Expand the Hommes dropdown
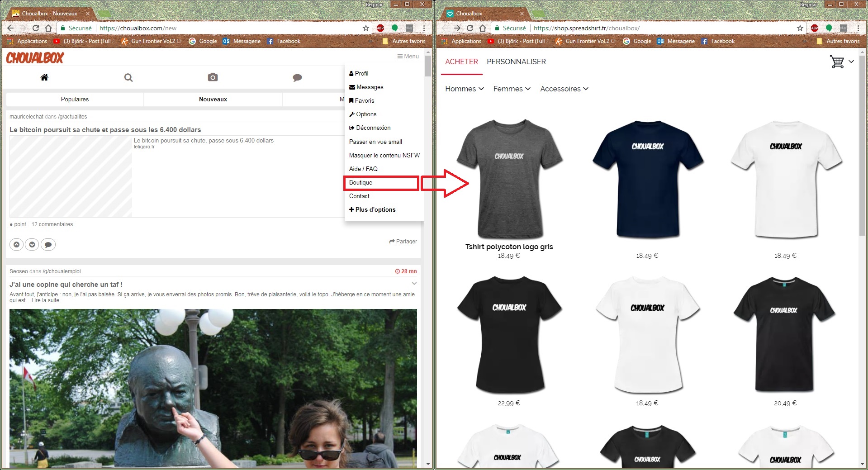Viewport: 868px width, 470px height. coord(464,89)
